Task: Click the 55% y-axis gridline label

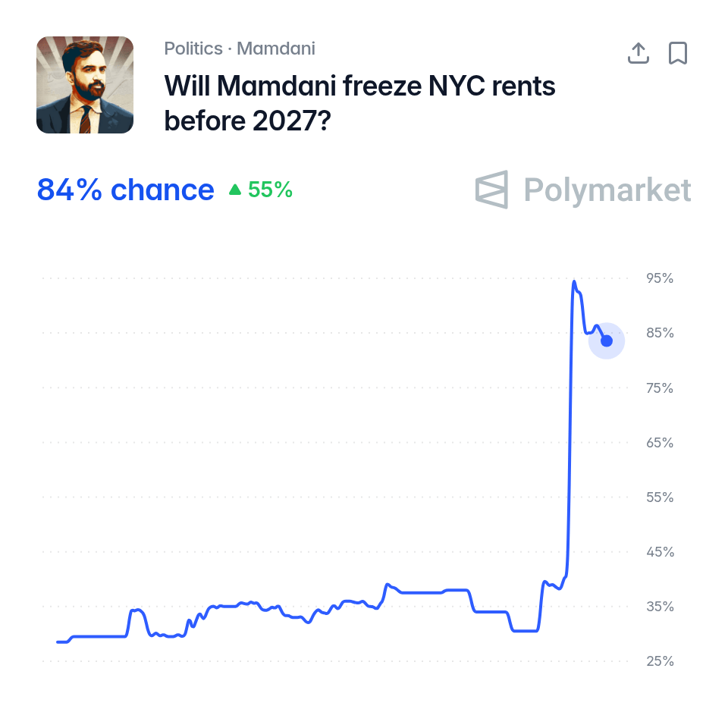Action: click(660, 497)
